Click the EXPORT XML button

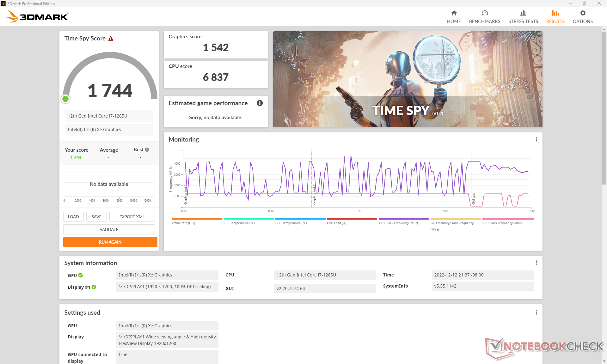[x=132, y=217]
